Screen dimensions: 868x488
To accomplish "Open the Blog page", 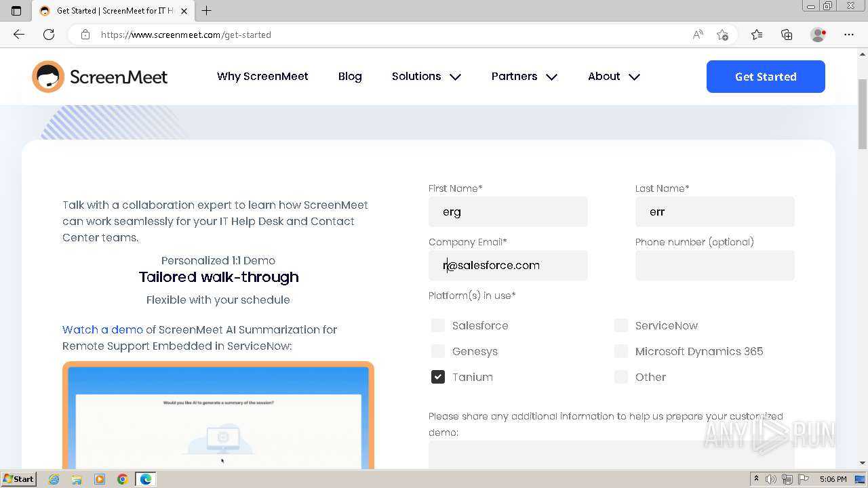I will [x=350, y=77].
